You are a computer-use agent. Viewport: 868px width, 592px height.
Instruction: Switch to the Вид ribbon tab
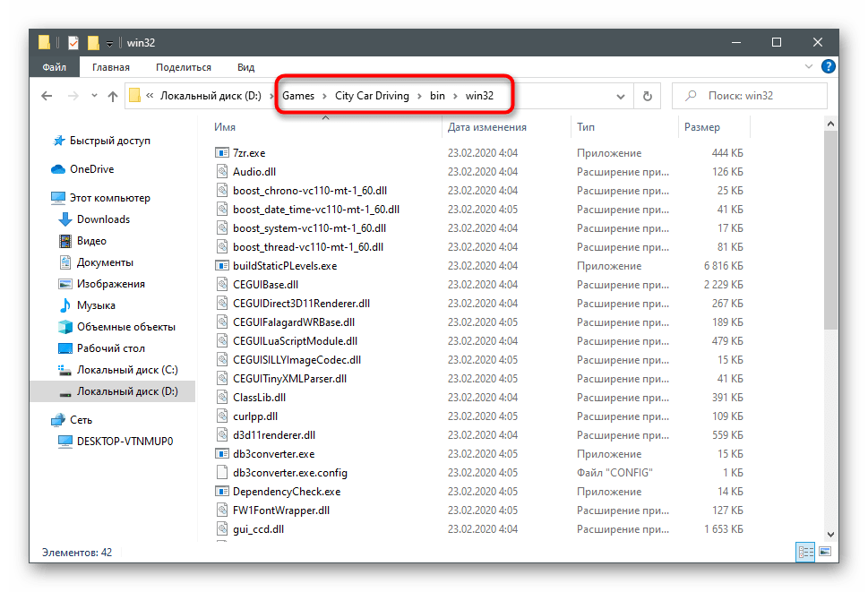pos(245,67)
